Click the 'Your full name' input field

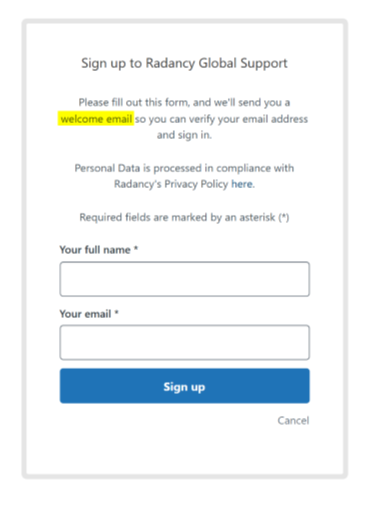[185, 279]
